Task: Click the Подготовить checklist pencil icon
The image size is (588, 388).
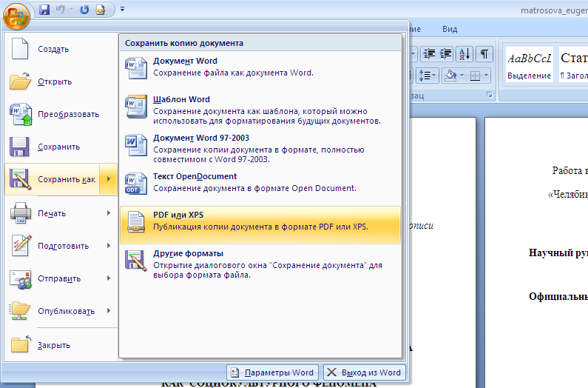Action: tap(21, 246)
